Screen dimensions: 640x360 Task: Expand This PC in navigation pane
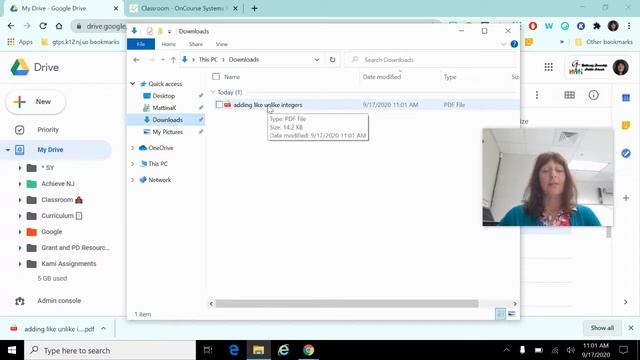click(133, 164)
